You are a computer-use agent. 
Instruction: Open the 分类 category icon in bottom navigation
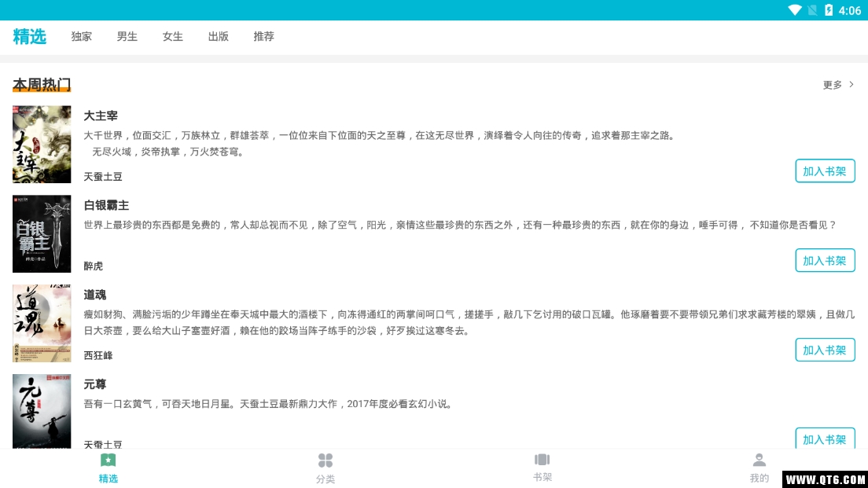tap(325, 460)
